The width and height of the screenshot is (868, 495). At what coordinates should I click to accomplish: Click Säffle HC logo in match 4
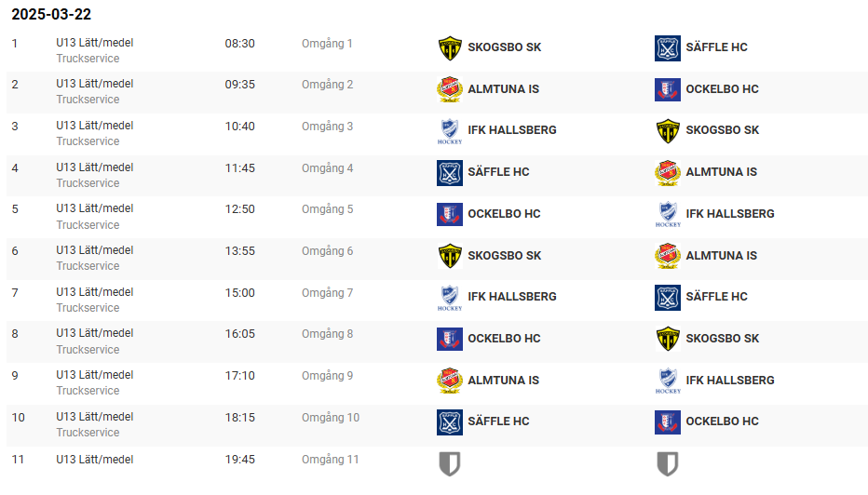[450, 172]
